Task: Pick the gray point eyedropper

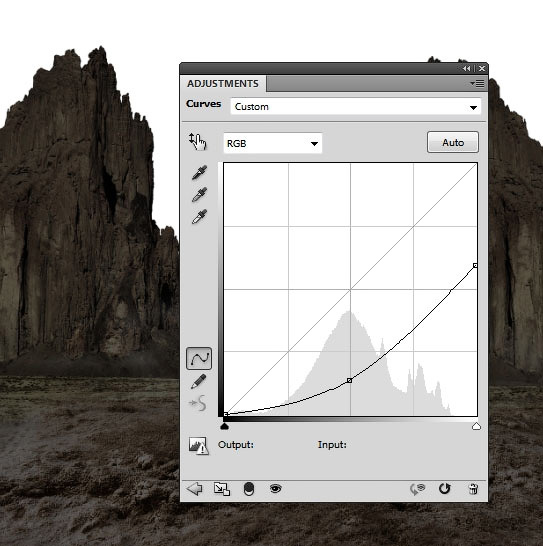Action: [x=199, y=194]
